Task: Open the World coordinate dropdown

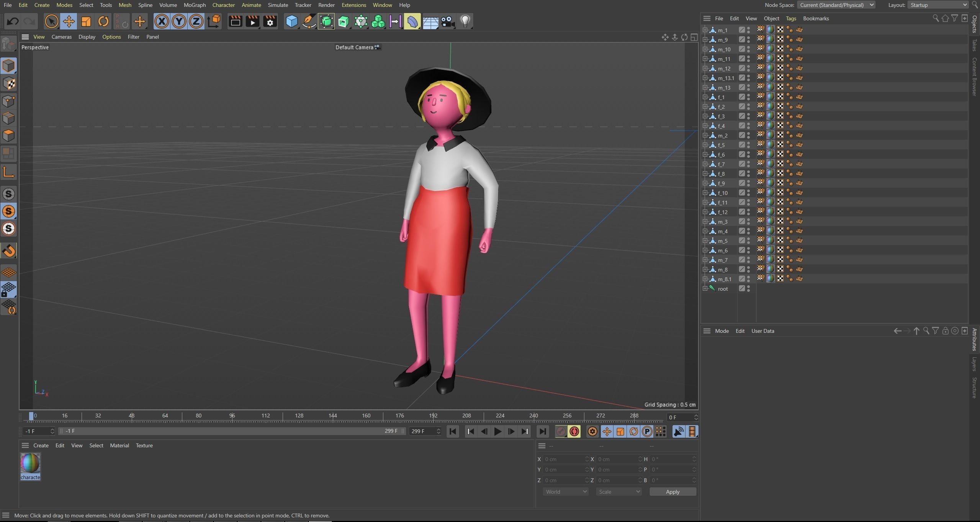Action: click(565, 492)
